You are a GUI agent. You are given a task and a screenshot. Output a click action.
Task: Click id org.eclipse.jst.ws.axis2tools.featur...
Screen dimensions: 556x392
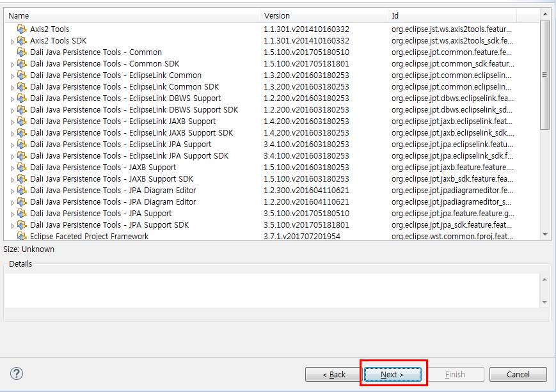point(452,29)
